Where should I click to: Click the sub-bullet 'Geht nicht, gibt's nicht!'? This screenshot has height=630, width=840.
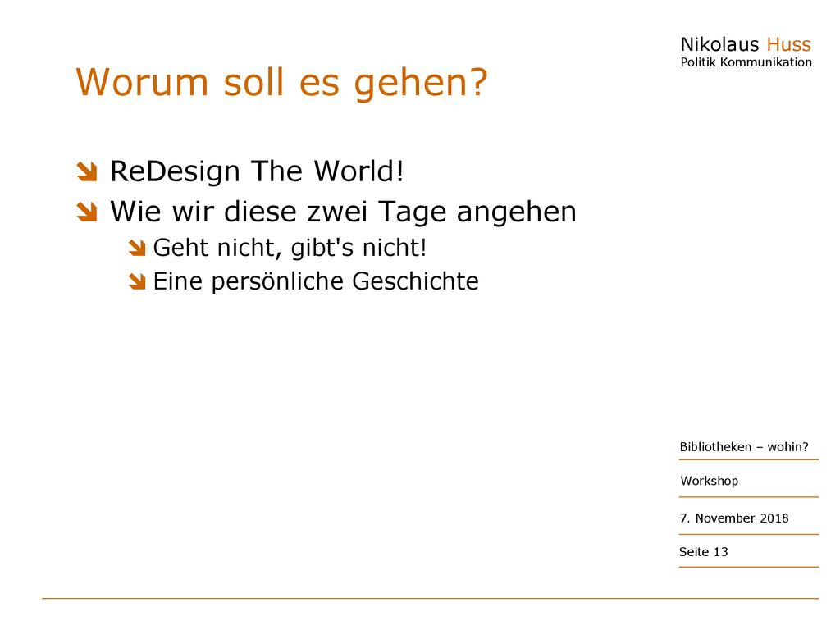(290, 248)
